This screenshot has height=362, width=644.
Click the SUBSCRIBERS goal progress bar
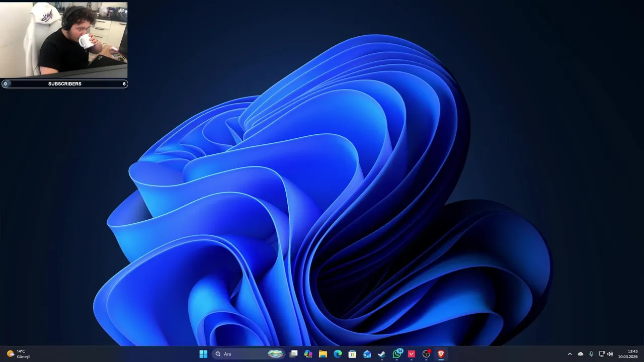64,84
